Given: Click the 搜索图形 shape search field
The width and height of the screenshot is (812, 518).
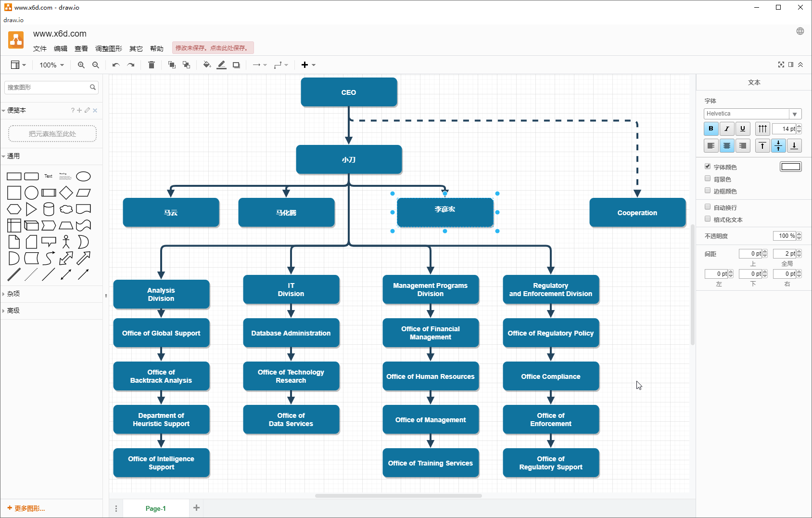Looking at the screenshot, I should (x=47, y=88).
